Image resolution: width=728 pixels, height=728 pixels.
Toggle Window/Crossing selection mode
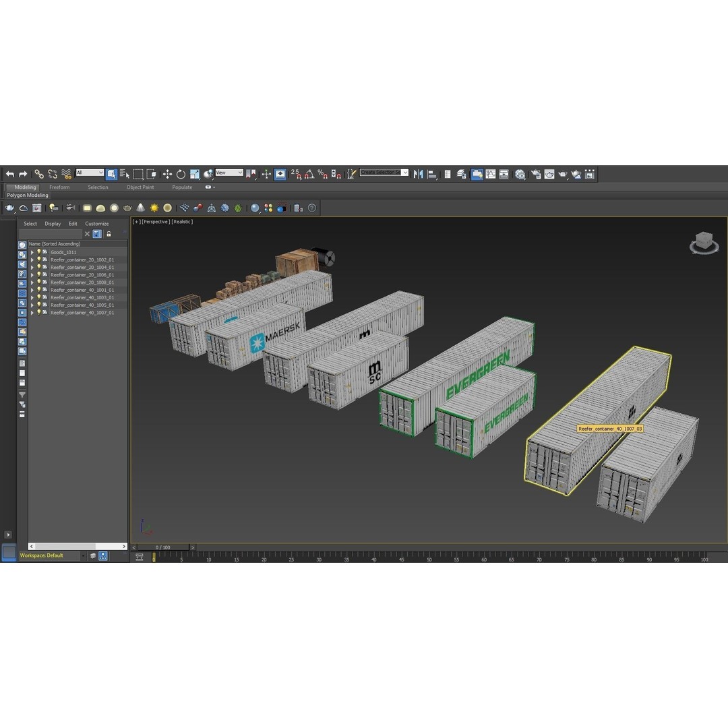[152, 174]
